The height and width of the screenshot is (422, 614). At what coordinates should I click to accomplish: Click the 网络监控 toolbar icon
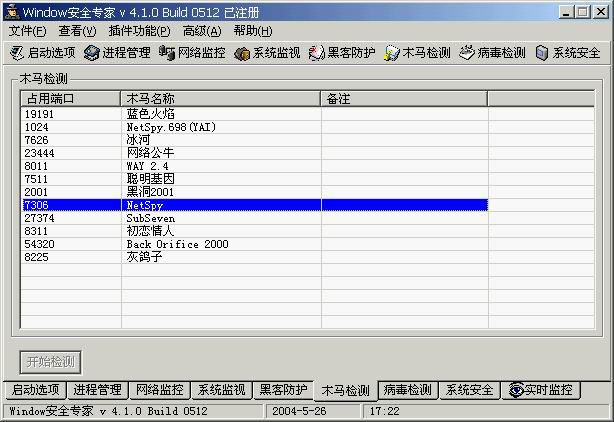(x=167, y=53)
